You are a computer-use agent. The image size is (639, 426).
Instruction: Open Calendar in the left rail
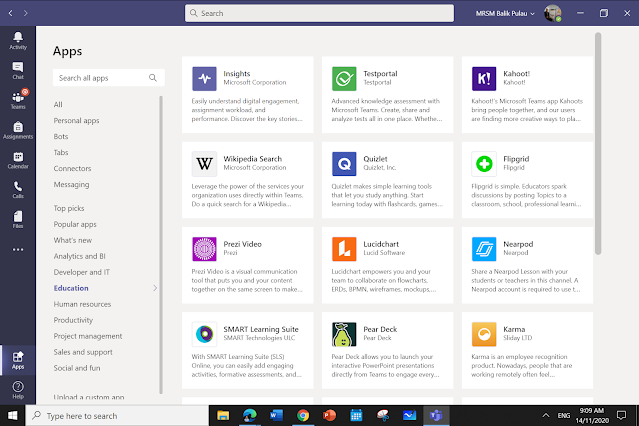point(18,160)
